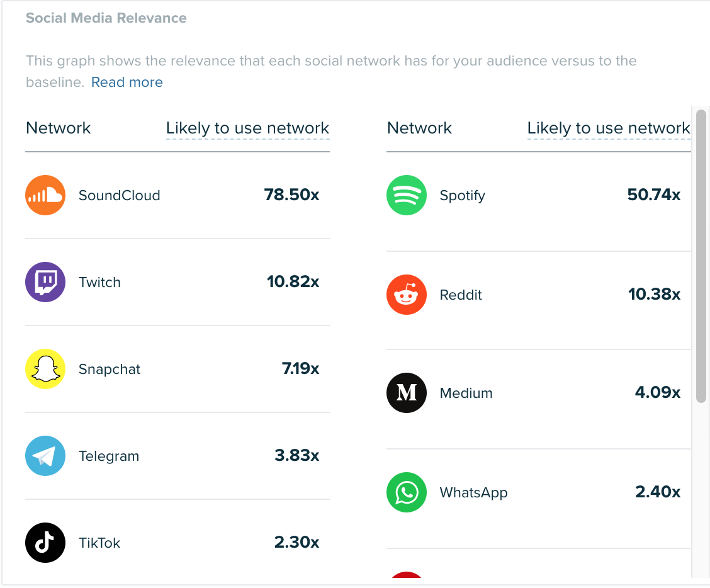Image resolution: width=710 pixels, height=588 pixels.
Task: Click the Telegram network name
Action: point(109,456)
